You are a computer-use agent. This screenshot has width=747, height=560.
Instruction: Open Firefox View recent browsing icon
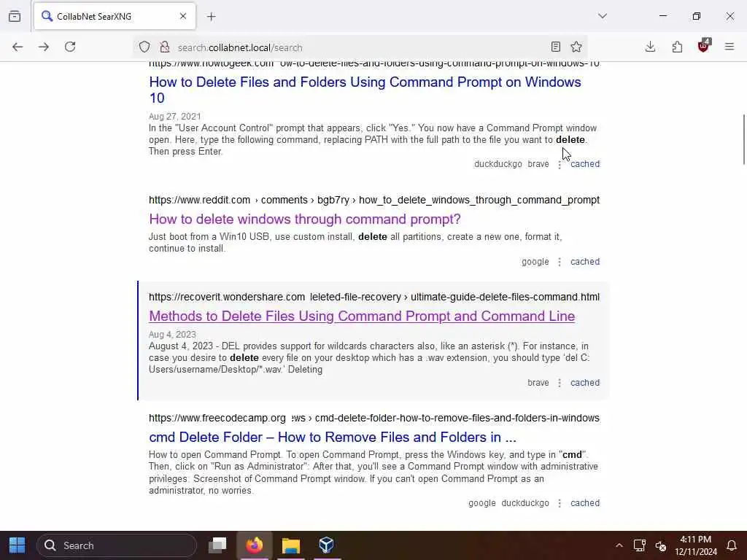pos(15,16)
